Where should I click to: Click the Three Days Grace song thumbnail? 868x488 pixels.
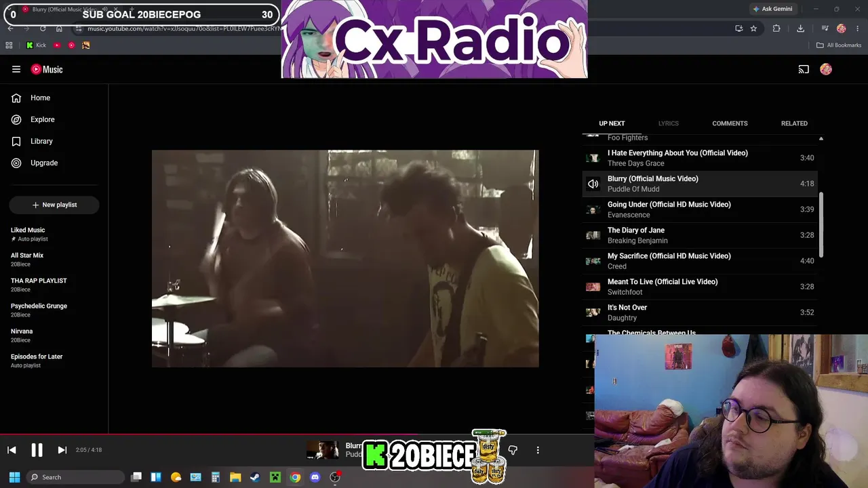(593, 158)
